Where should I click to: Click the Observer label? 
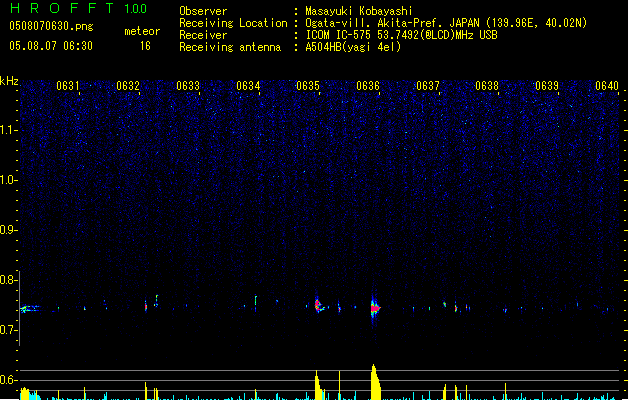(203, 11)
